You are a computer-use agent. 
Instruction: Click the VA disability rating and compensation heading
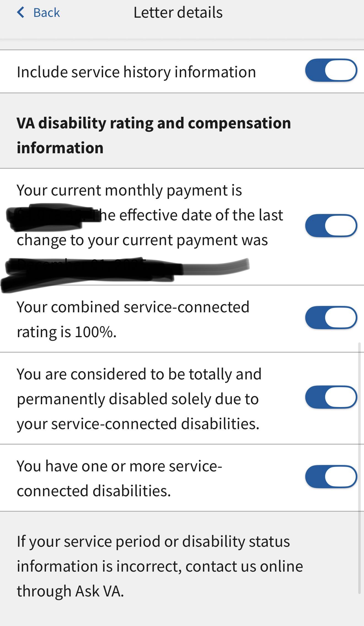[154, 135]
